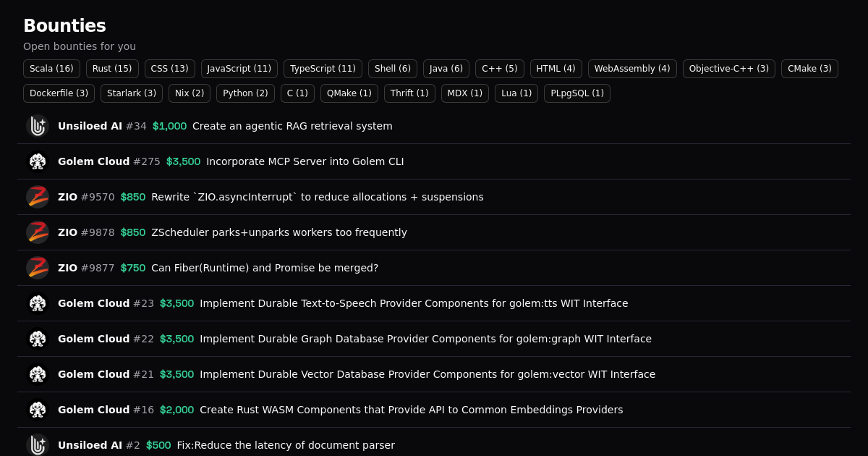Open the ZIO.asyncInterrupt rewrite bounty
The width and height of the screenshot is (868, 456).
pyautogui.click(x=318, y=197)
